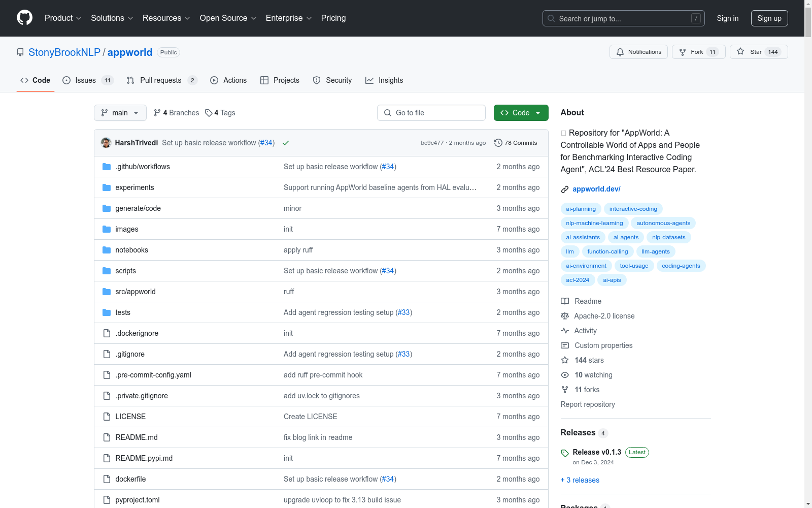
Task: Click the file icon for .dockerignore
Action: [x=107, y=333]
